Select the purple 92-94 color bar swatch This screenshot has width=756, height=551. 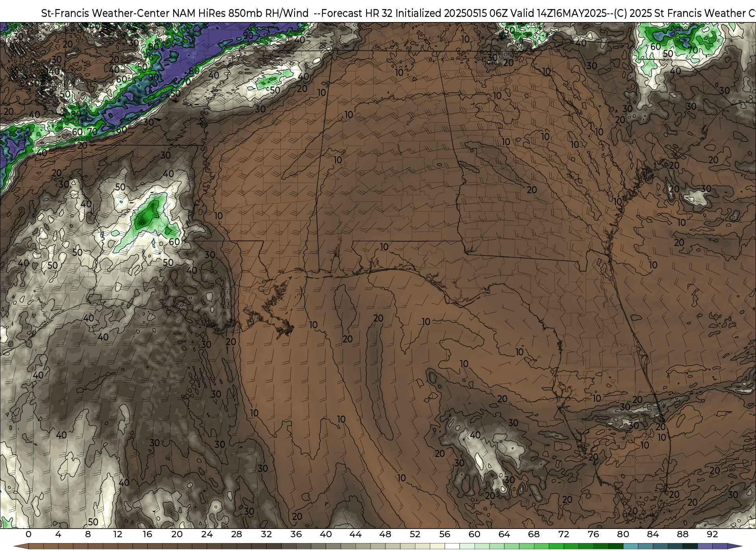[719, 546]
